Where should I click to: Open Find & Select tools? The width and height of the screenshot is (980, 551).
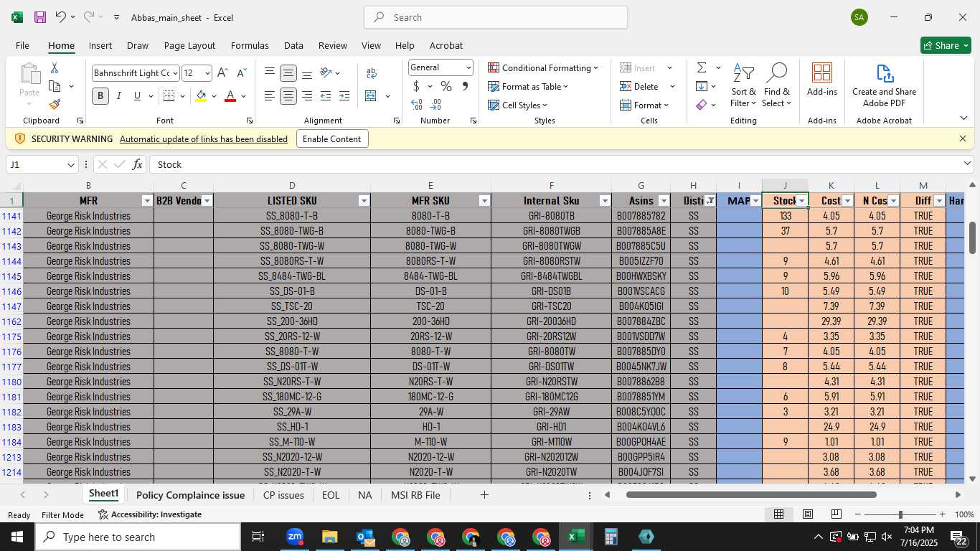(777, 86)
